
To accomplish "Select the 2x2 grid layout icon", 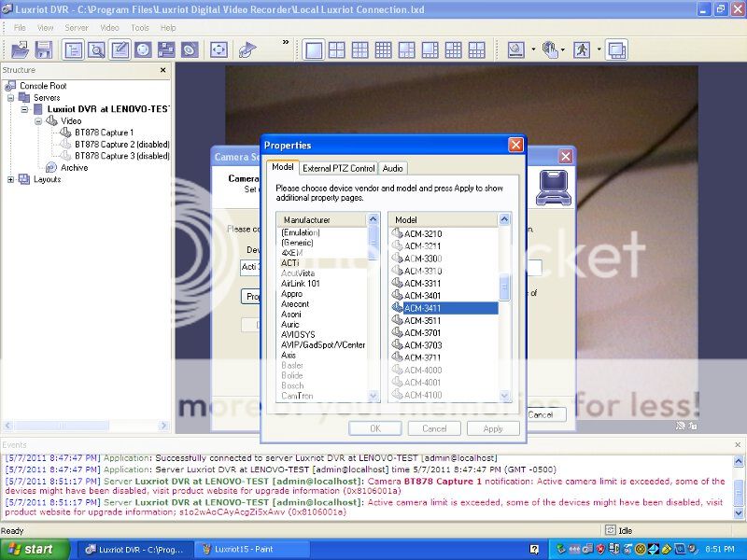I will tap(336, 49).
